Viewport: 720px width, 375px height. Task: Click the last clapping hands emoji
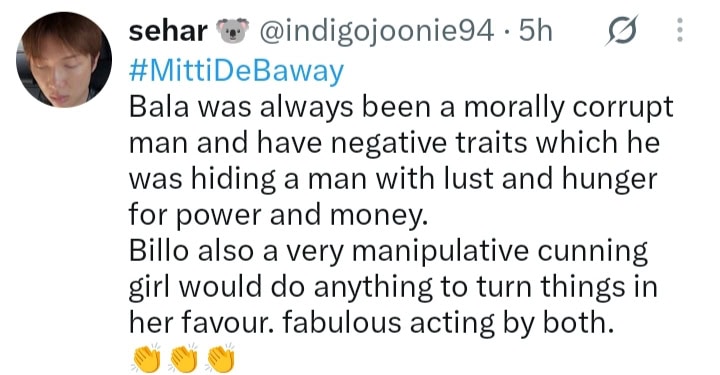coord(220,358)
